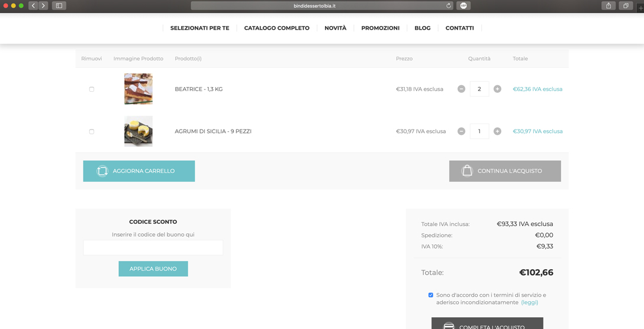Screen dimensions: 644x329
Task: Click the AGRUMI DI SICILIA quantity field
Action: [x=479, y=131]
